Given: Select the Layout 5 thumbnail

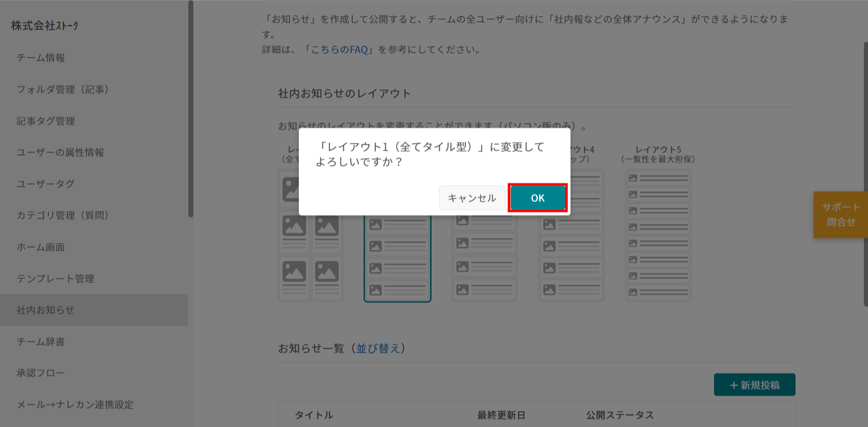Looking at the screenshot, I should [x=658, y=235].
